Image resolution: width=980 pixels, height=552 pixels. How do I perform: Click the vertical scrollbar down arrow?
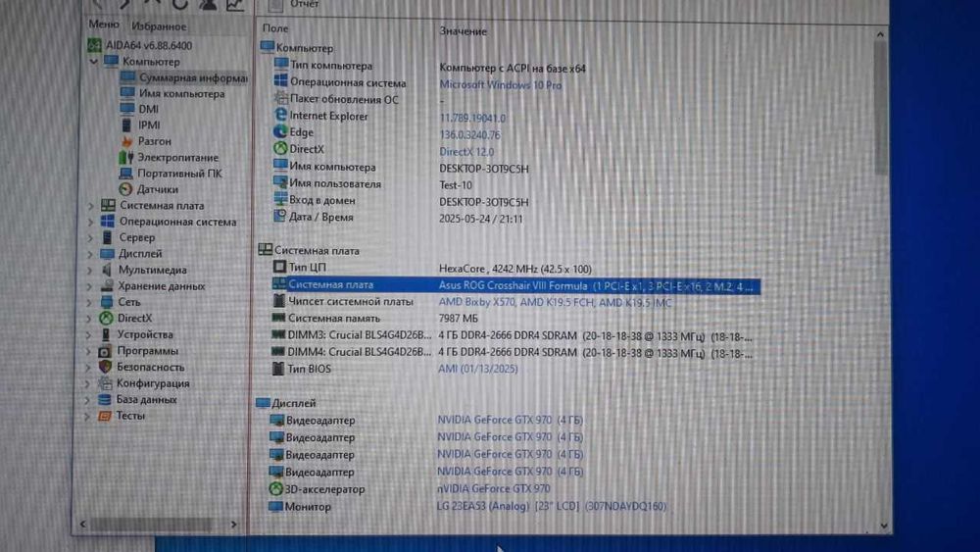[884, 526]
